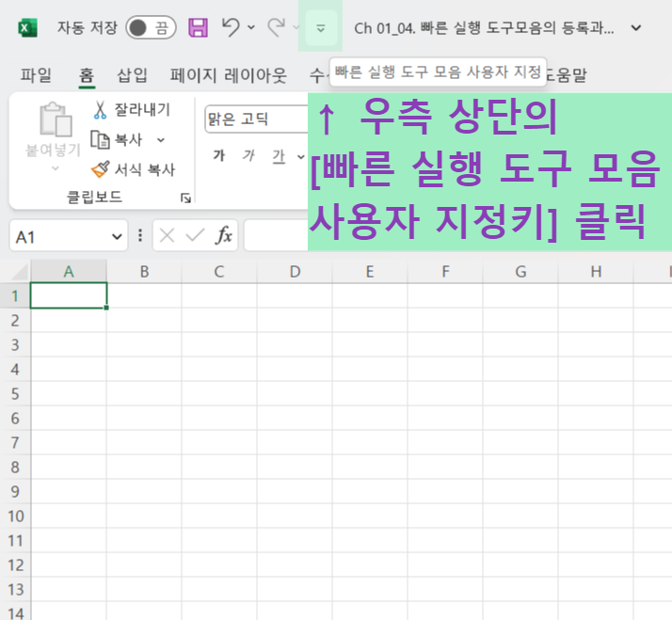
Task: Open the Name Box dropdown arrow
Action: coord(117,236)
